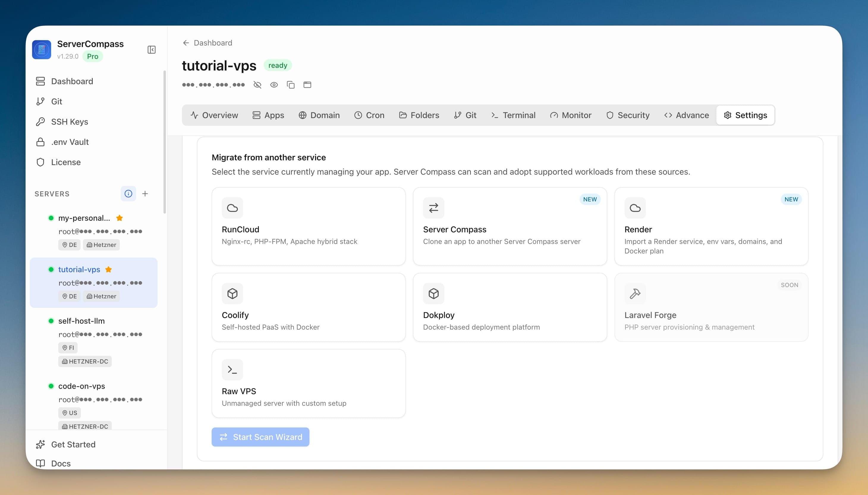Open tutorial-vps server in list

pos(93,283)
